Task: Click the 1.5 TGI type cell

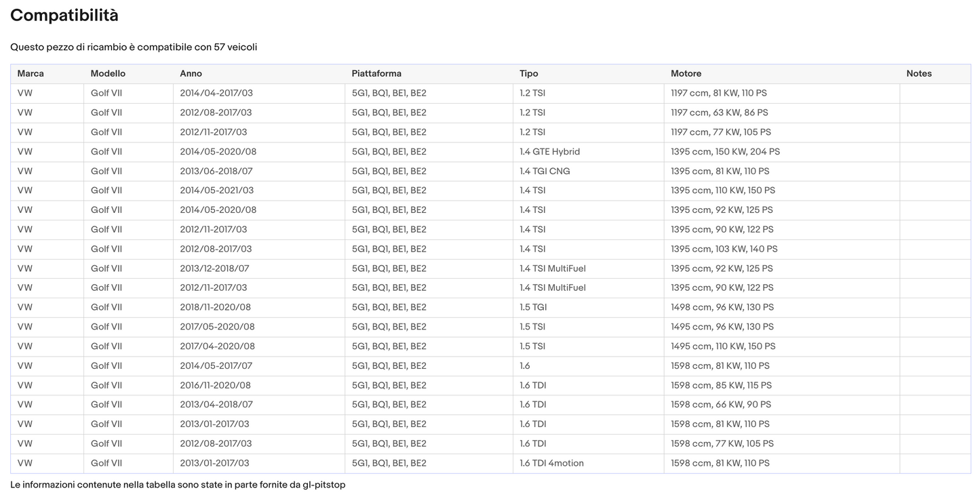Action: tap(534, 307)
